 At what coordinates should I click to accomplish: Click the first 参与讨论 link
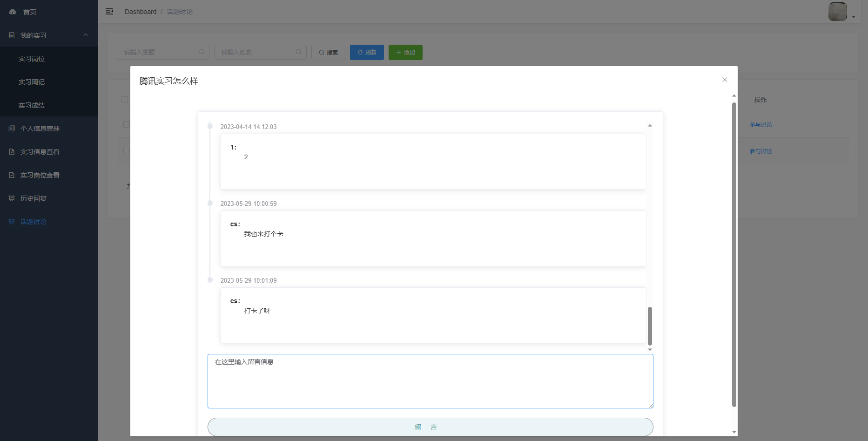coord(760,125)
